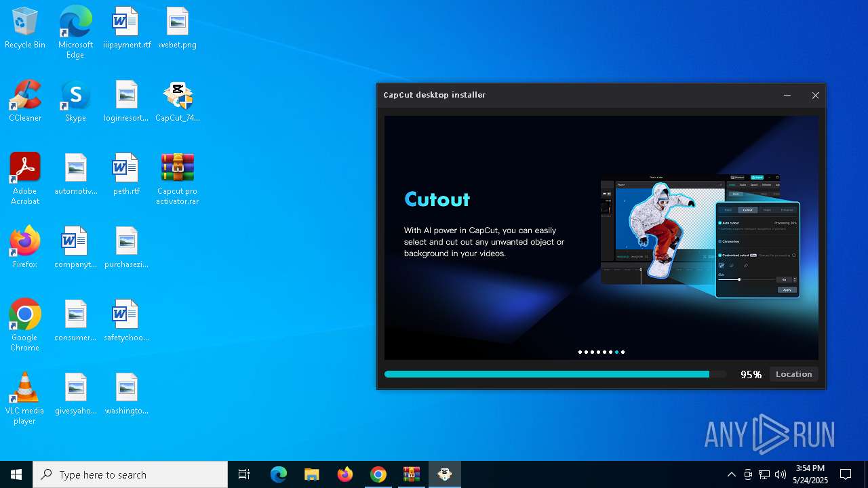
Task: Open the Windows Start menu
Action: [x=16, y=474]
